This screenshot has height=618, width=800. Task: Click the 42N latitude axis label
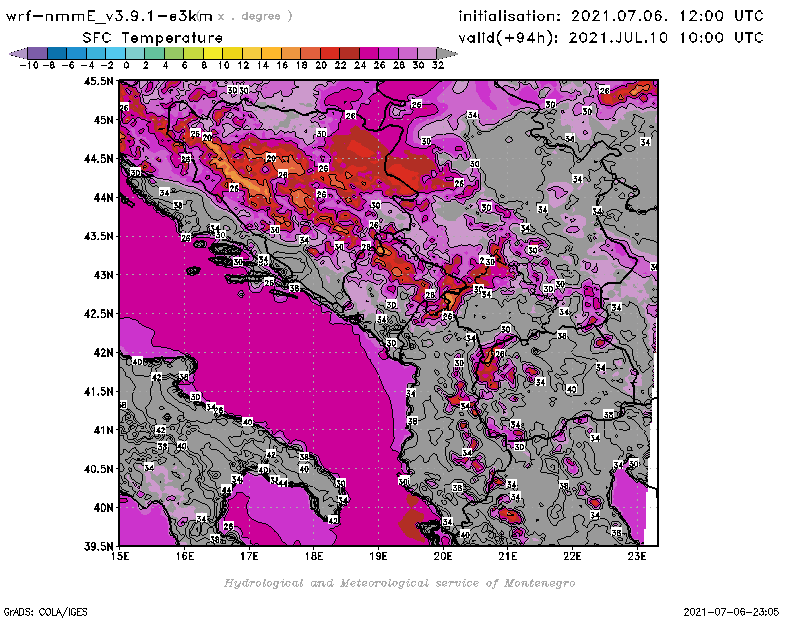pyautogui.click(x=103, y=353)
